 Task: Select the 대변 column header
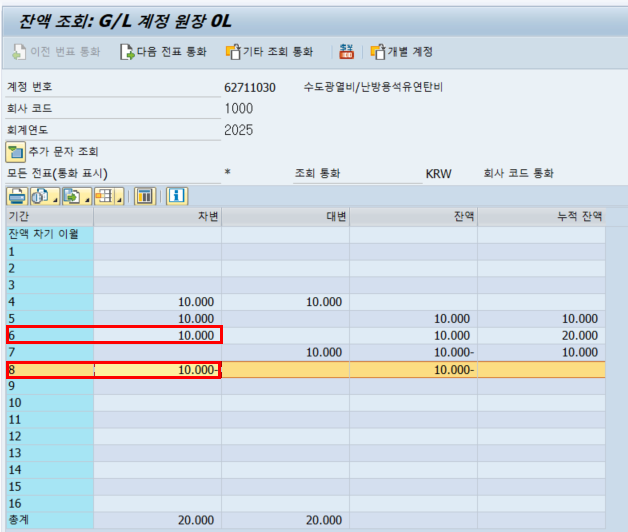click(286, 217)
